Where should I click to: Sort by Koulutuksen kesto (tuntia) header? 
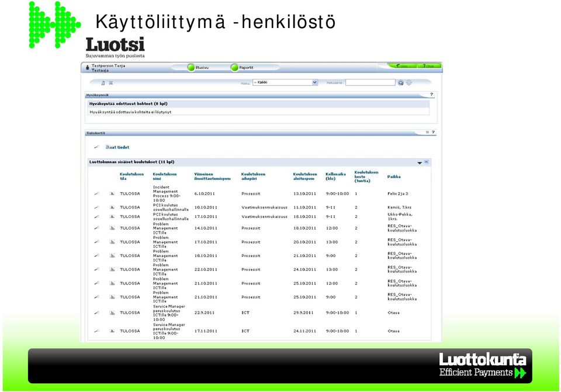(x=366, y=176)
